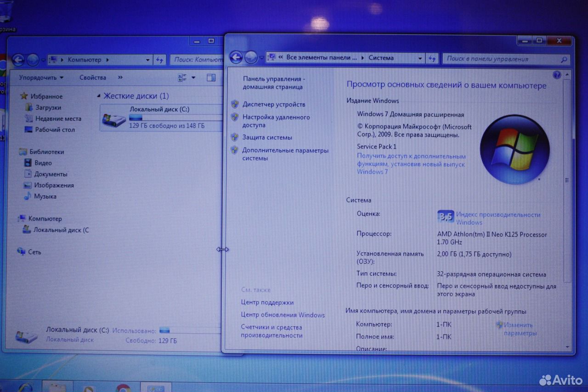Select Компьютер in the navigation tree

(45, 219)
